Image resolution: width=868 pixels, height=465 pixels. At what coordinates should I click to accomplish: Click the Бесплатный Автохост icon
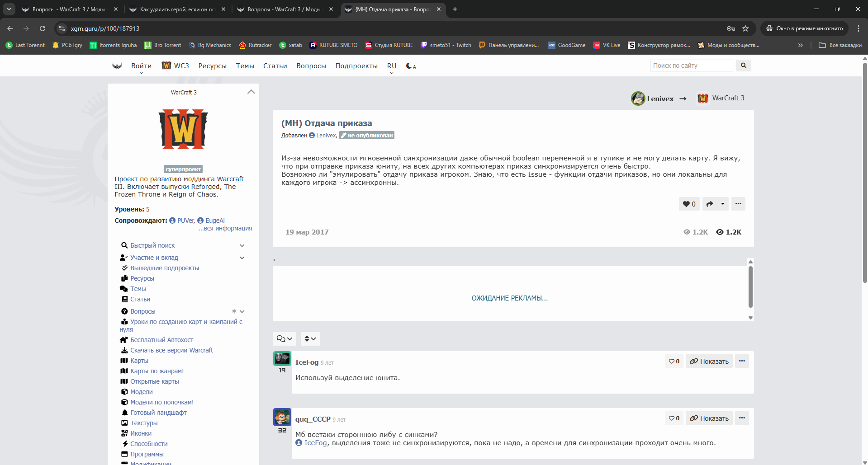click(x=124, y=340)
